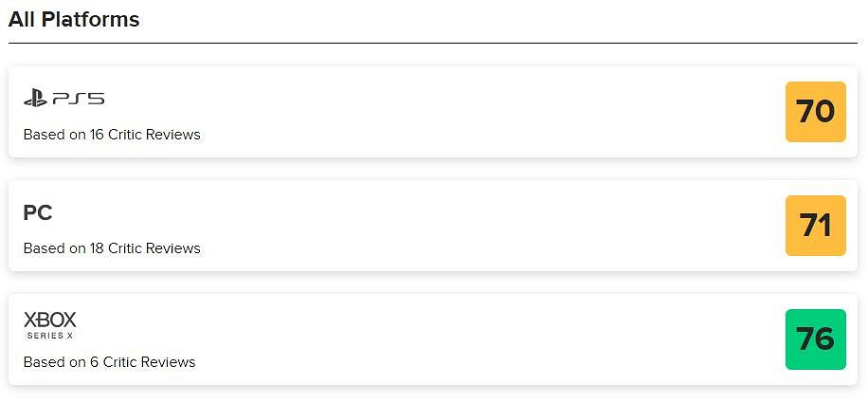Image resolution: width=868 pixels, height=403 pixels.
Task: Click the XBOX wordmark logo
Action: point(49,320)
